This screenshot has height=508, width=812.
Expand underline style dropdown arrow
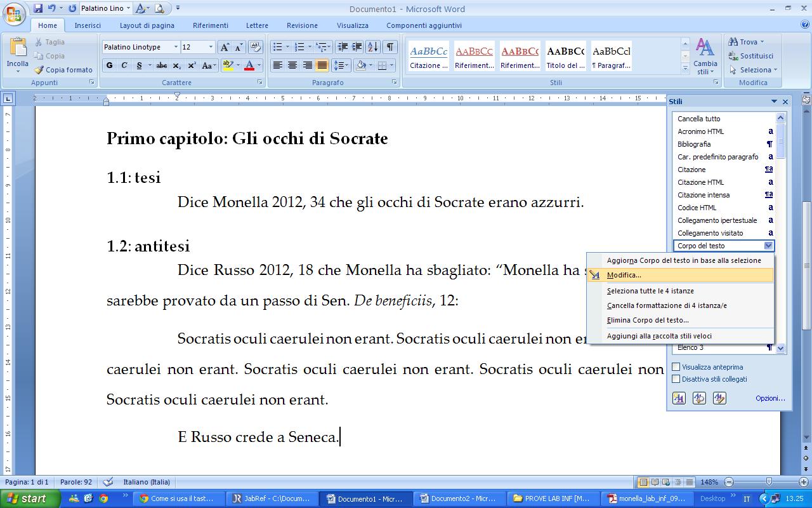point(149,65)
